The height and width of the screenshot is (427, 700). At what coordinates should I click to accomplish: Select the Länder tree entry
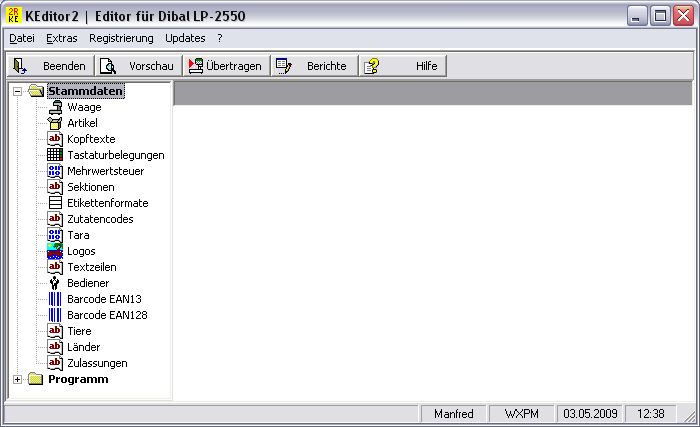click(x=85, y=347)
